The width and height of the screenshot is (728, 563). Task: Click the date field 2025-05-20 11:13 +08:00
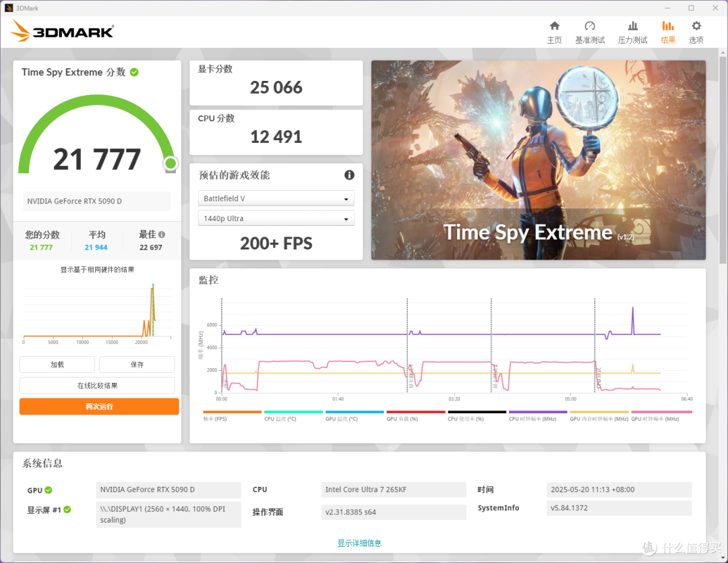[x=619, y=490]
